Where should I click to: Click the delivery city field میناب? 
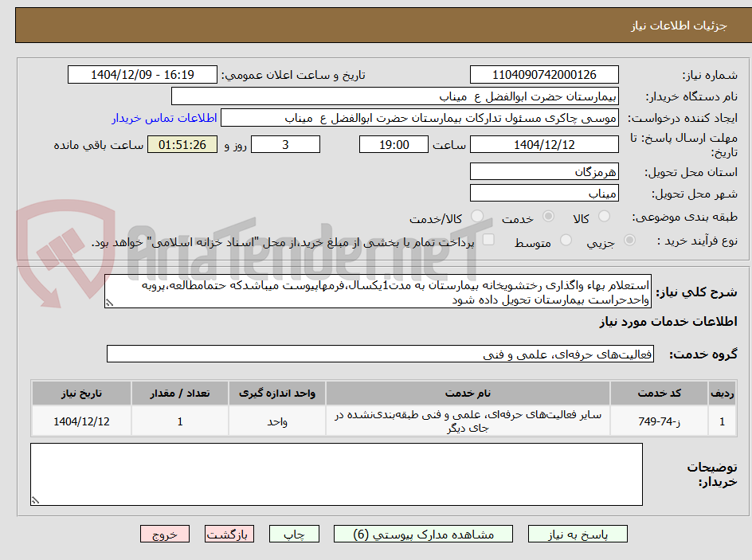(x=544, y=194)
